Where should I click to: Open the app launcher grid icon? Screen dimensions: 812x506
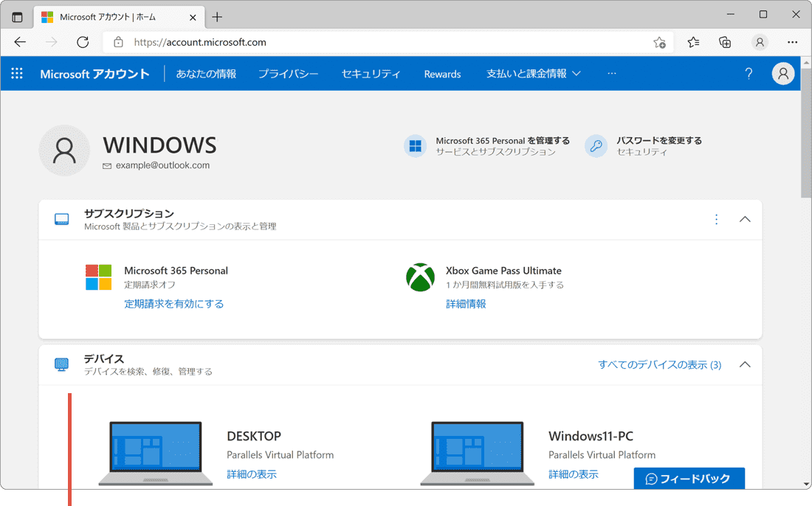coord(16,73)
